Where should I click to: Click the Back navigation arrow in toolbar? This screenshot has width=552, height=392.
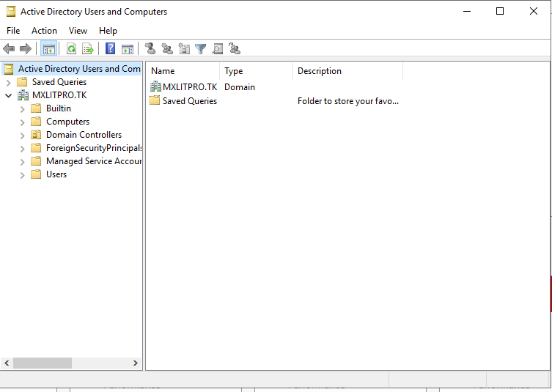tap(9, 49)
